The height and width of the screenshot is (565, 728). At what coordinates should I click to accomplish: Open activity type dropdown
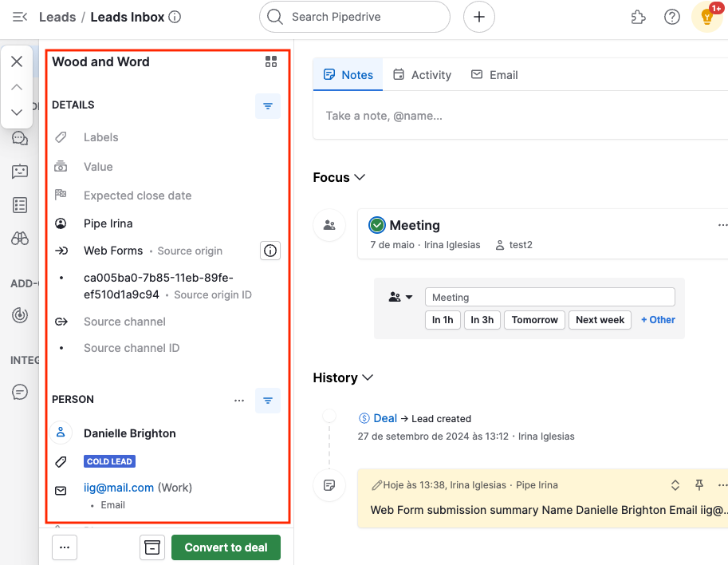pyautogui.click(x=400, y=297)
